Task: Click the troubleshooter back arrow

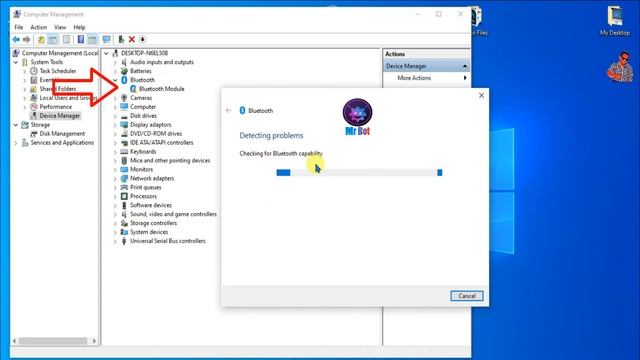Action: point(229,111)
